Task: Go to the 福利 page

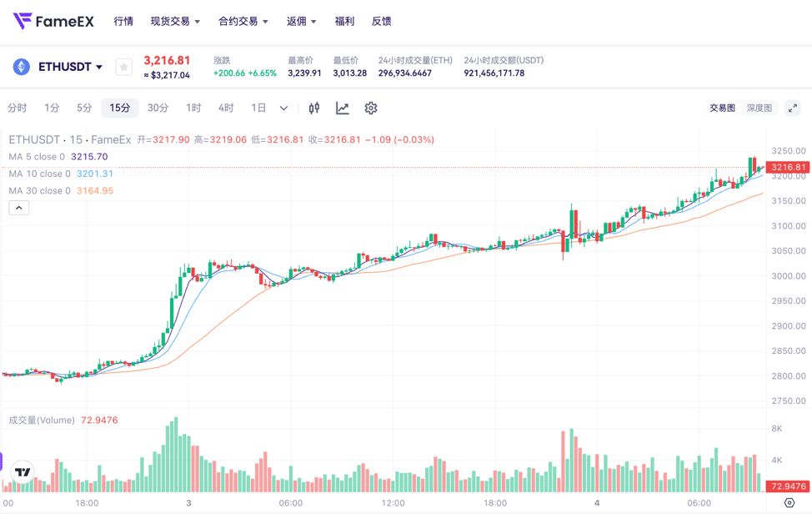Action: click(x=344, y=22)
